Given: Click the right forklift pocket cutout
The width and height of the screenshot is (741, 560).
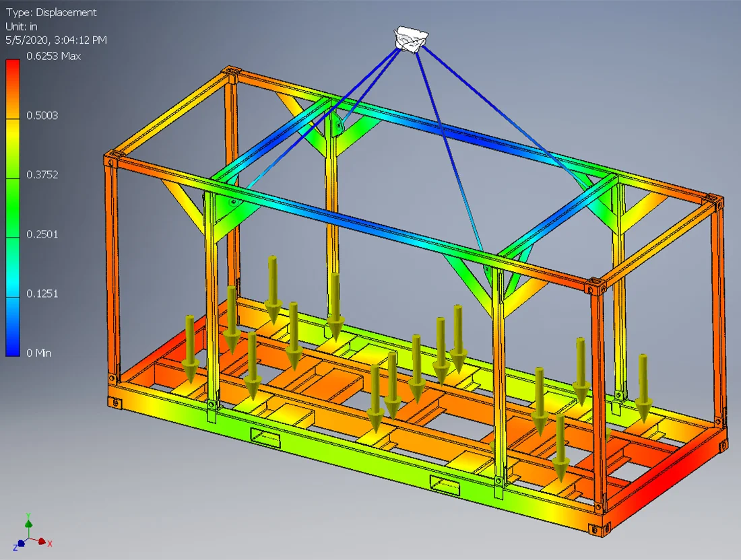Looking at the screenshot, I should coord(445,485).
